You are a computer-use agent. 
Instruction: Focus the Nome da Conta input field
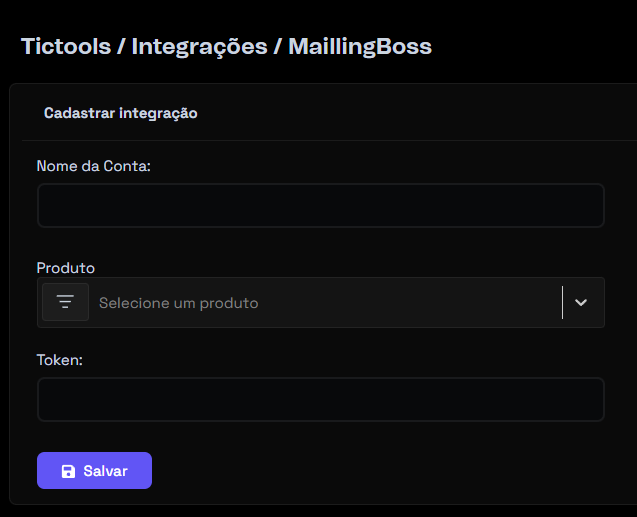(x=320, y=205)
